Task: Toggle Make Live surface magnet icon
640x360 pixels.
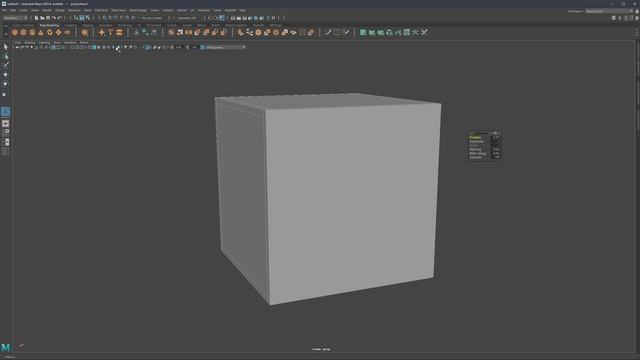Action: (133, 18)
